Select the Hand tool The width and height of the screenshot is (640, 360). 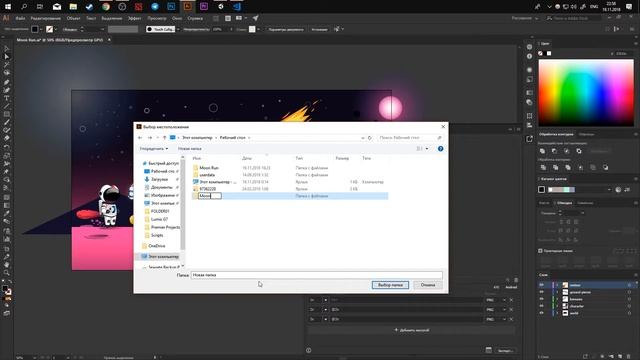click(x=7, y=265)
